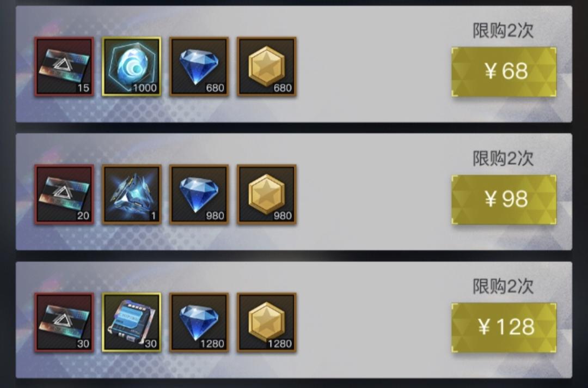The width and height of the screenshot is (588, 388).
Task: Tap the 限购2次 label above ¥128
Action: (503, 286)
